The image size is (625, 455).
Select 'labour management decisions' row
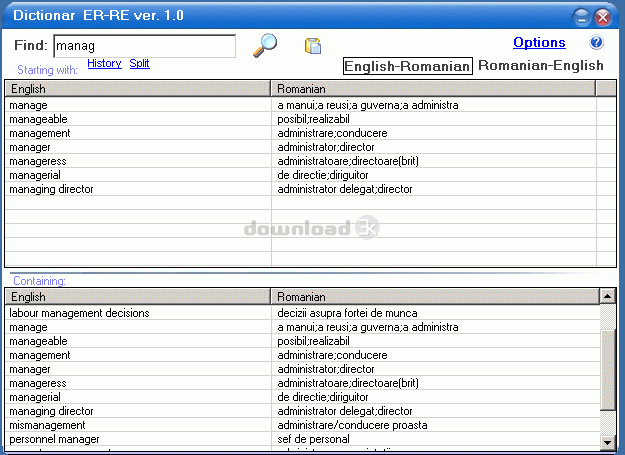point(79,313)
